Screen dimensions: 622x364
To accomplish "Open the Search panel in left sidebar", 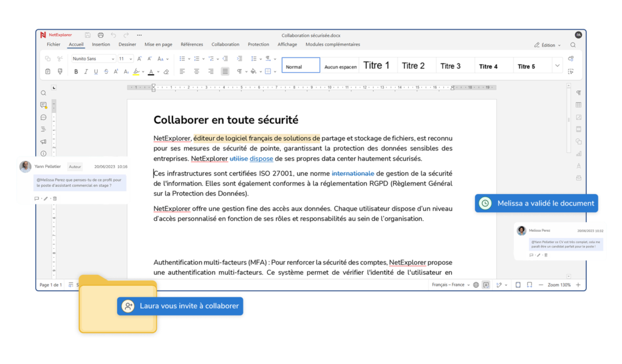I will (x=44, y=93).
